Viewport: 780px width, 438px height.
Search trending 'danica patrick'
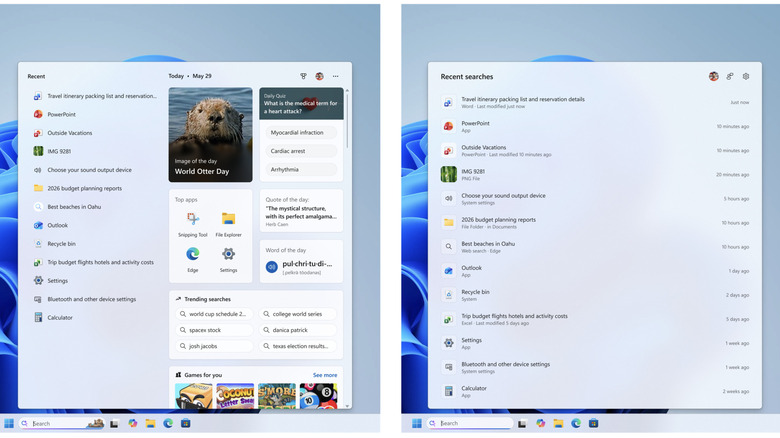pos(297,330)
